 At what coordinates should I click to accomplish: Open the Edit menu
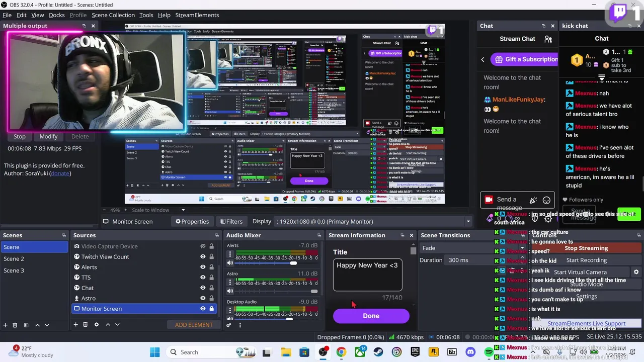(22, 15)
